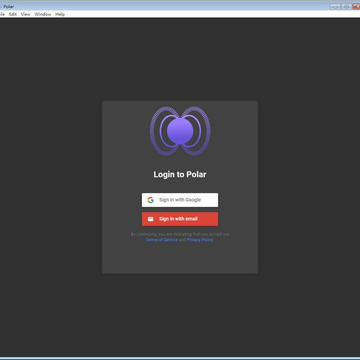Minimize the Polar window
The width and height of the screenshot is (360, 360).
tap(335, 6)
